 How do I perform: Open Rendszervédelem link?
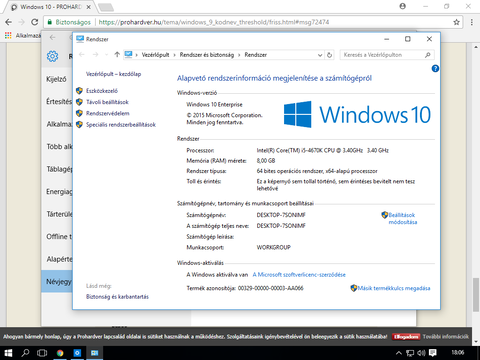coord(108,113)
